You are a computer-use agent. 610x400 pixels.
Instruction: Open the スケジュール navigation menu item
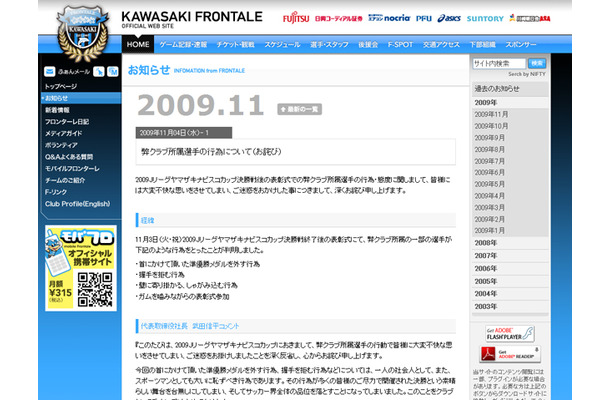coord(282,45)
